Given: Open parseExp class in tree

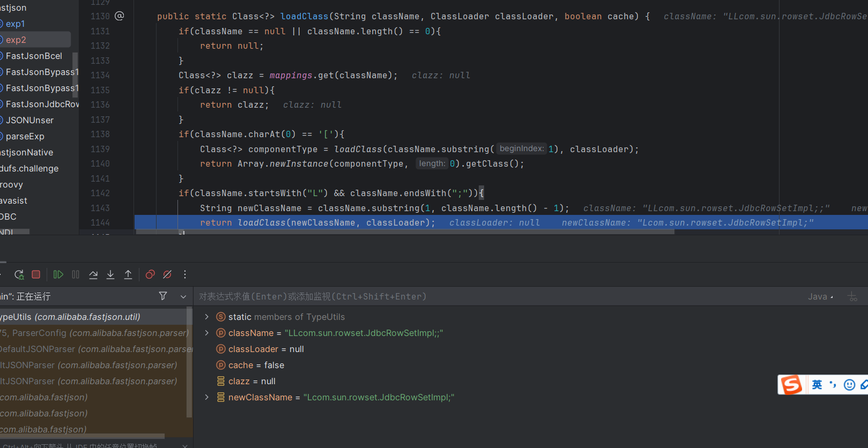Looking at the screenshot, I should point(25,136).
